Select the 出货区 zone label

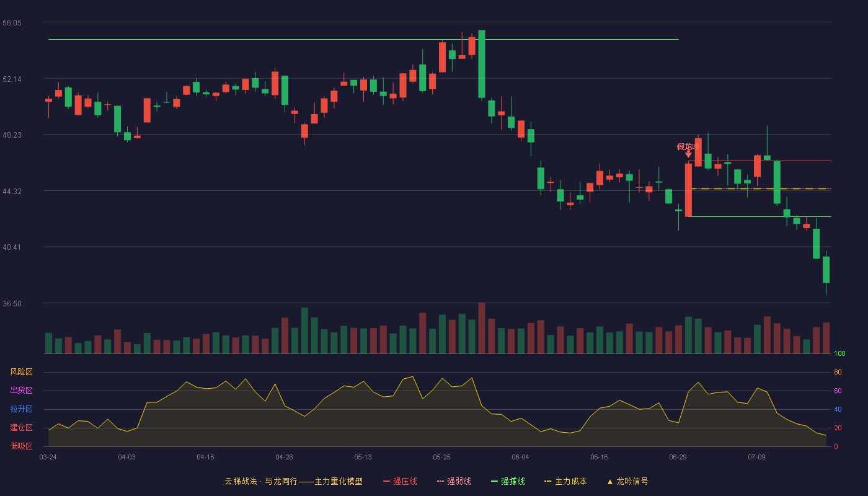21,391
